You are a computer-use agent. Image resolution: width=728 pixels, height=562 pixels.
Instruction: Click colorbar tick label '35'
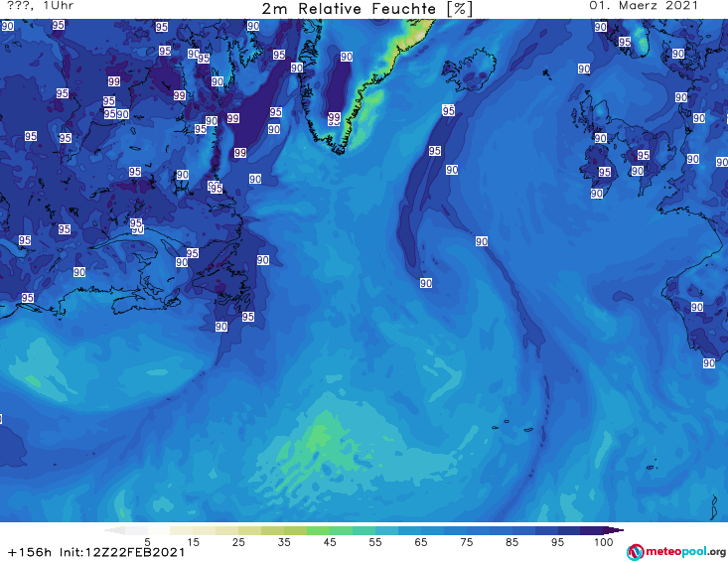(x=284, y=541)
